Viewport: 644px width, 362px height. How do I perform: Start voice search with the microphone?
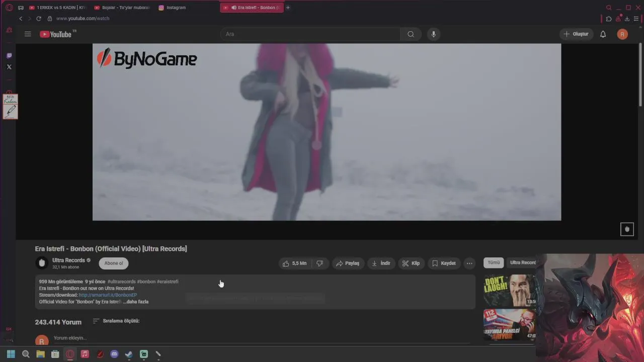(x=433, y=34)
